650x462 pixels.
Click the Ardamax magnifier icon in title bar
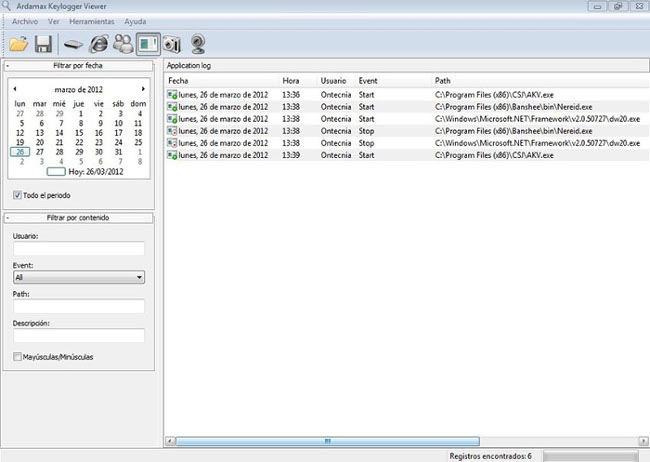(6, 6)
